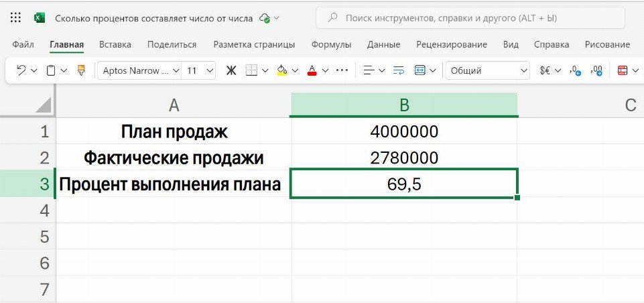Expand the font size 11 dropdown
Viewport: 644px width, 303px height.
click(x=200, y=70)
